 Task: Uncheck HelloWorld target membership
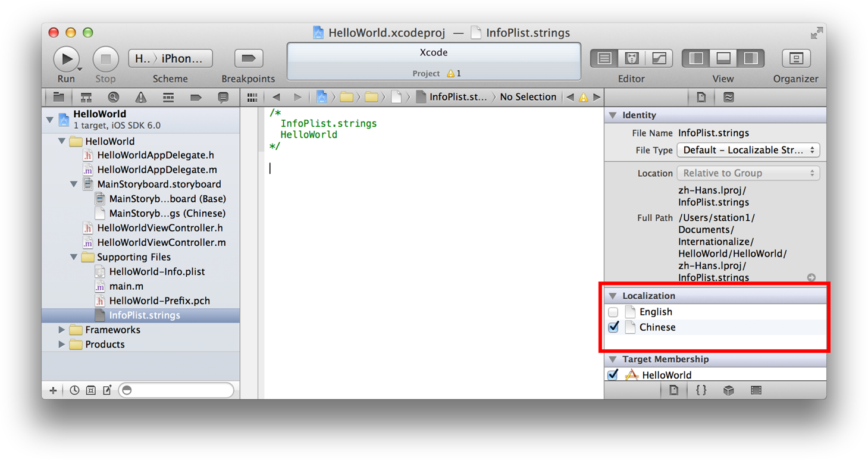click(613, 374)
